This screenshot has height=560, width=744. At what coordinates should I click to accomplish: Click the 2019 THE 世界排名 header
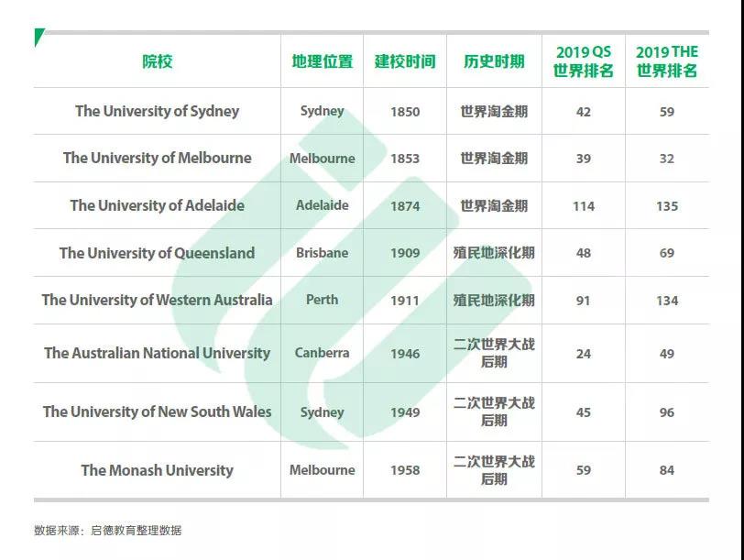(666, 61)
